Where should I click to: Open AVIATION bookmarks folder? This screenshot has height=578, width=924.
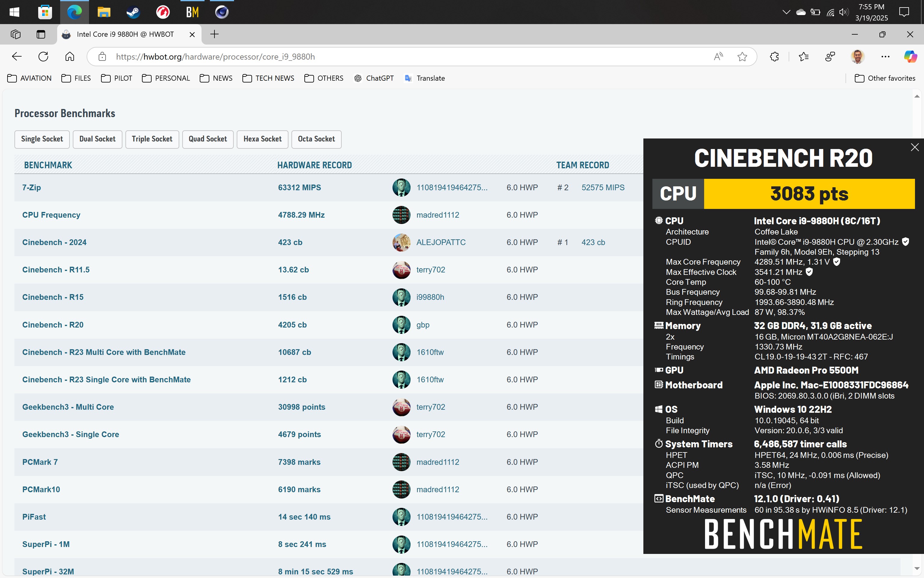point(29,78)
